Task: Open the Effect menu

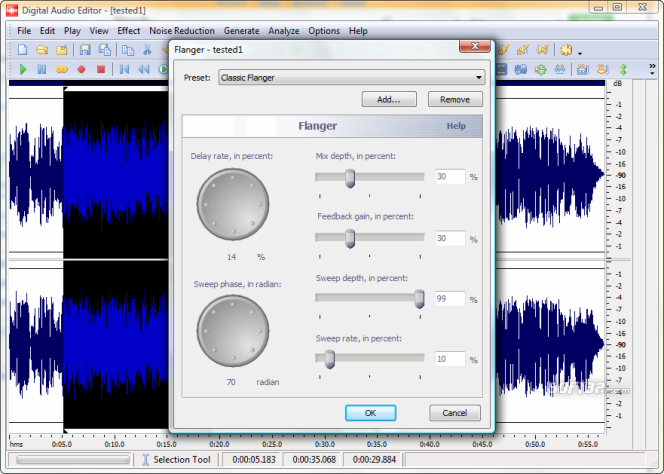Action: 129,31
